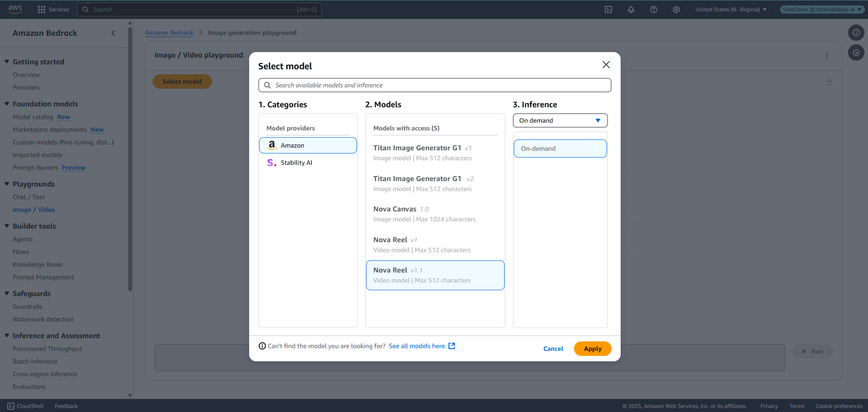Close the Select model dialog
Viewport: 868px width, 412px height.
tap(606, 65)
